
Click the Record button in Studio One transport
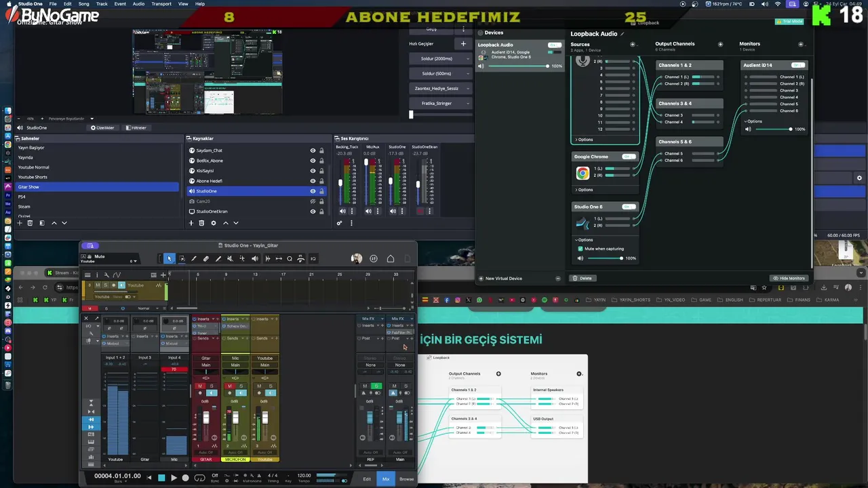[x=185, y=478]
